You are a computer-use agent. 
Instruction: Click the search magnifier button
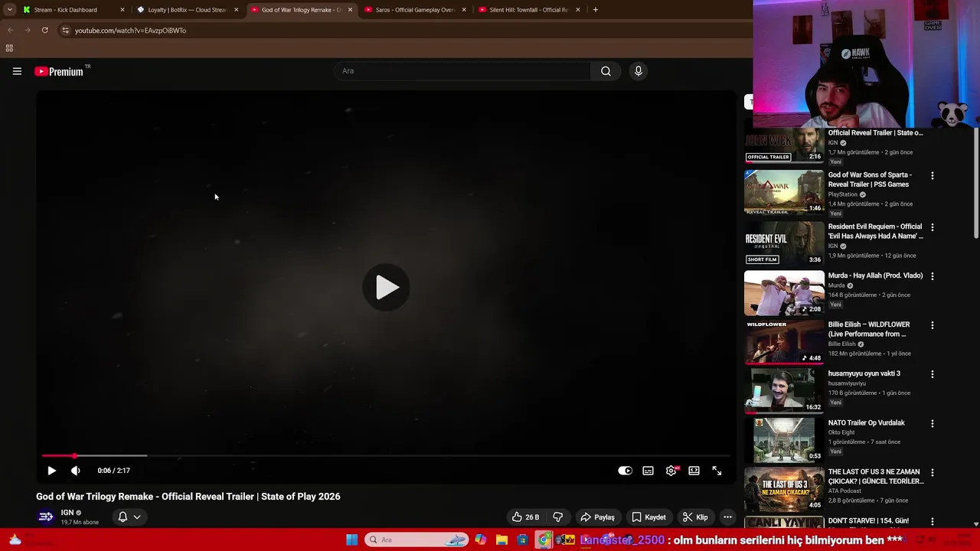point(606,71)
